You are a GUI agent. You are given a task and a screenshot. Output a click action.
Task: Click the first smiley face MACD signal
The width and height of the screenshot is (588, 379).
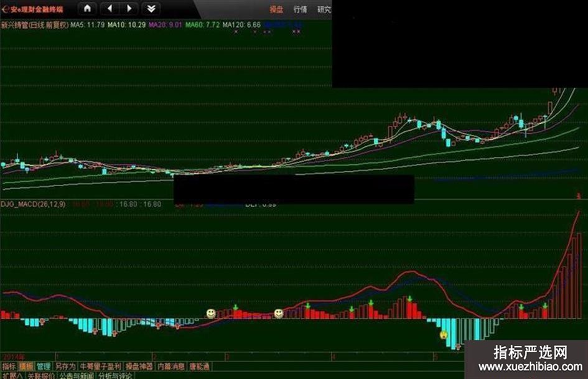click(x=211, y=313)
